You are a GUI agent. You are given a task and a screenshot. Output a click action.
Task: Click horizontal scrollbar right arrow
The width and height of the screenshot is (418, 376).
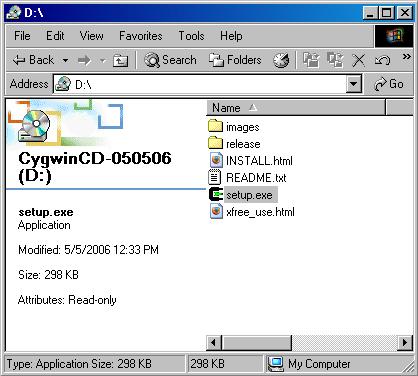pos(405,343)
